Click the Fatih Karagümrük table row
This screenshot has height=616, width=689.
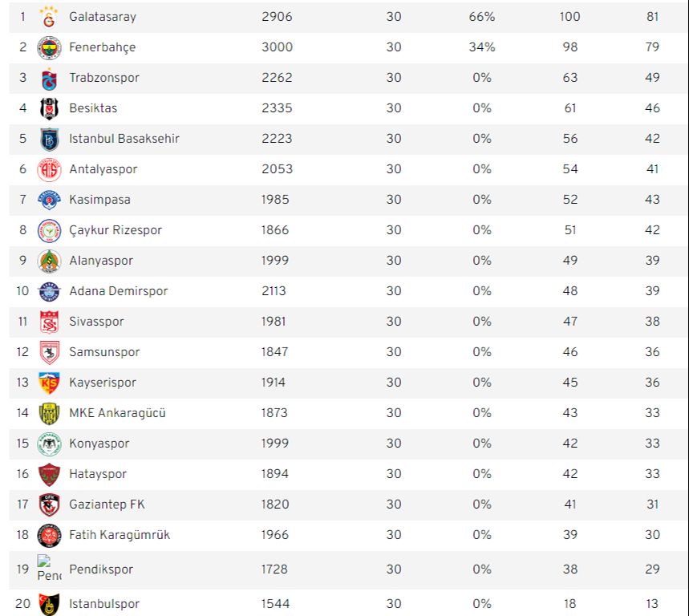(345, 535)
